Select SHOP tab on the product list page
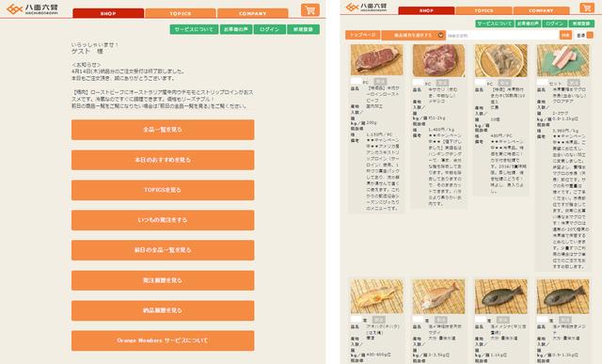The height and width of the screenshot is (364, 602). (426, 10)
